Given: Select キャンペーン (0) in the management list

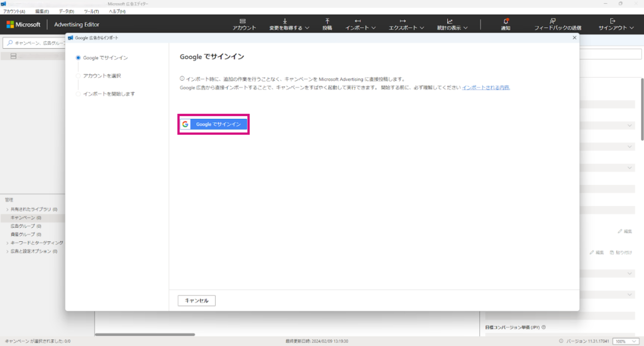Looking at the screenshot, I should 26,218.
